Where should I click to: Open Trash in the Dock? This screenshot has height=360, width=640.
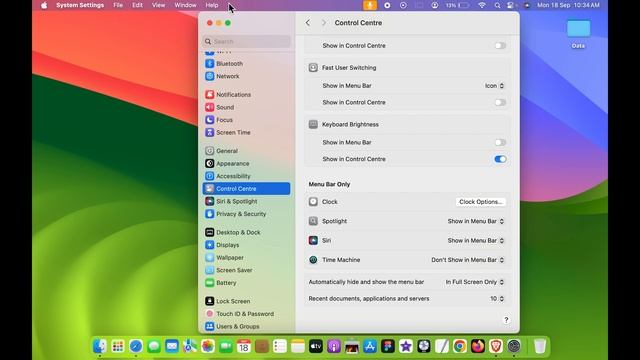coord(540,346)
